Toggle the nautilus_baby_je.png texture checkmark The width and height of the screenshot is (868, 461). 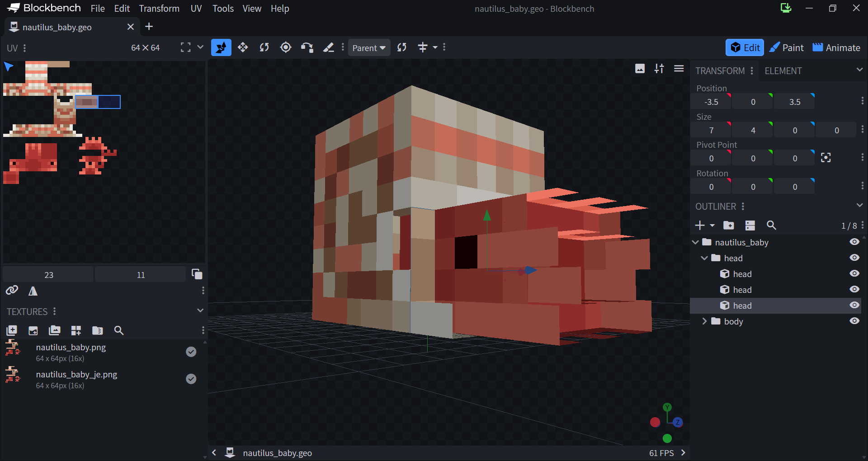[191, 379]
